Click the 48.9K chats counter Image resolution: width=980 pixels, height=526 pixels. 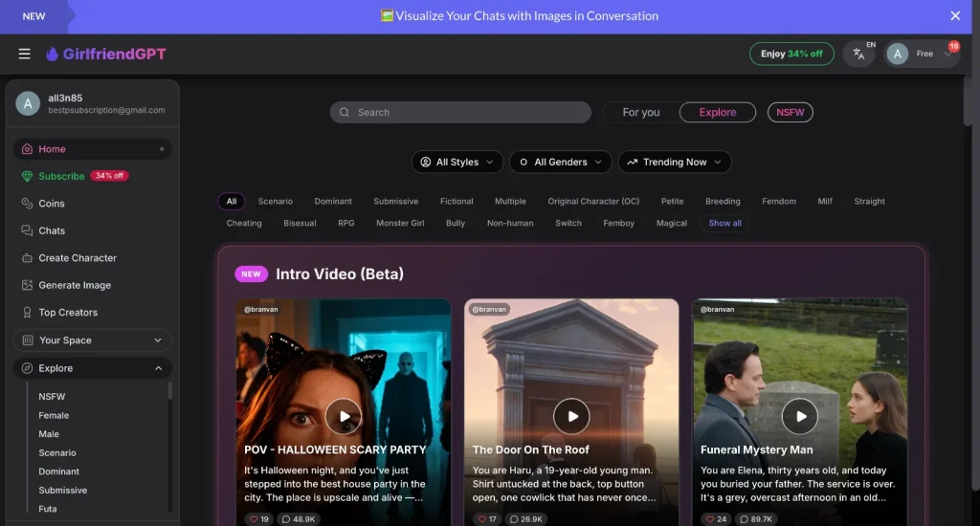tap(299, 519)
